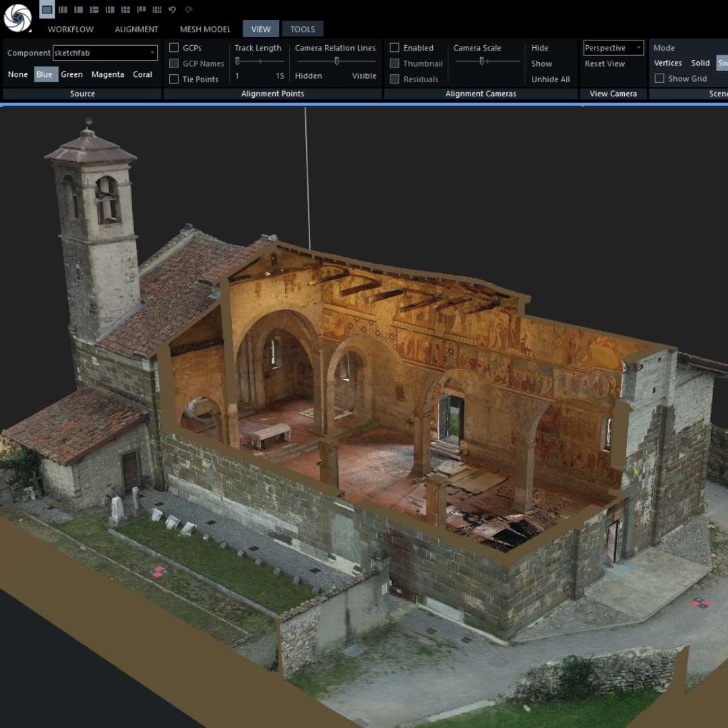Select the Solid rendering mode
728x728 pixels.
(700, 63)
